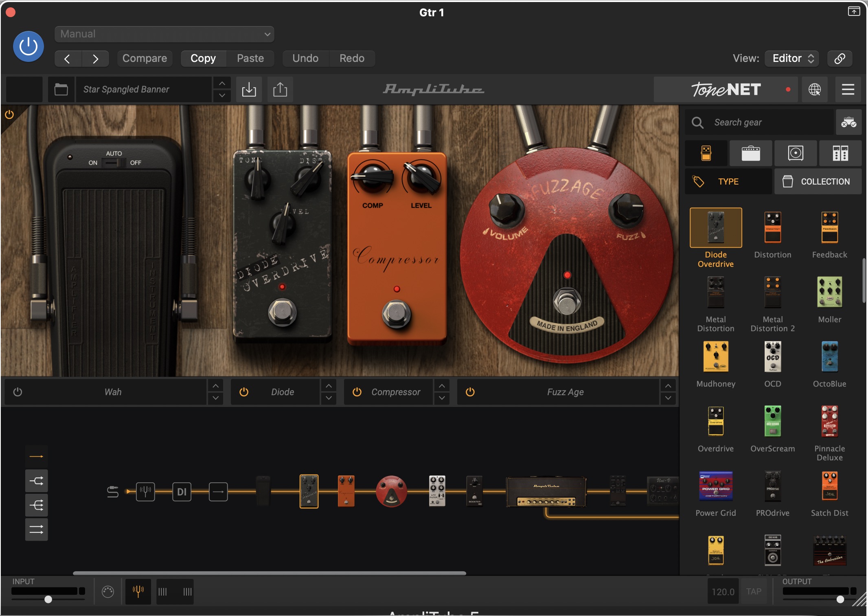Click the Redo button

click(352, 58)
